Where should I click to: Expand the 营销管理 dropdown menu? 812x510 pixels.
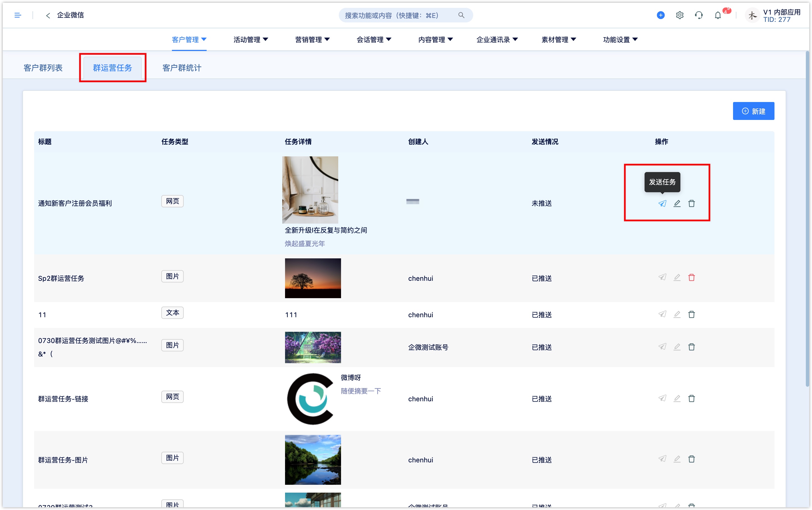(x=312, y=40)
